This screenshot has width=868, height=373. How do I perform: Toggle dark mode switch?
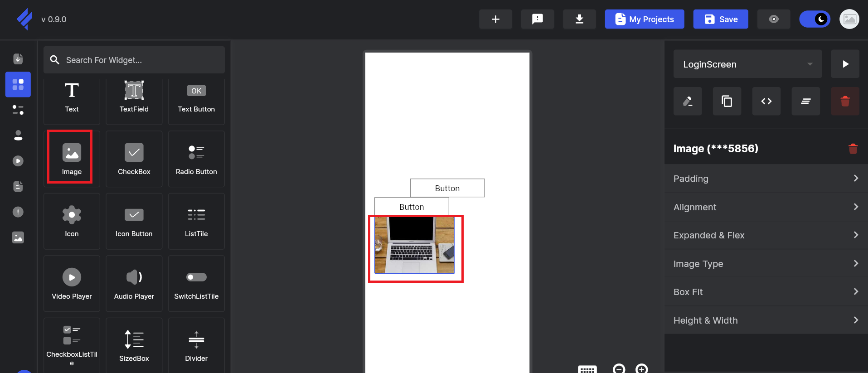click(815, 19)
